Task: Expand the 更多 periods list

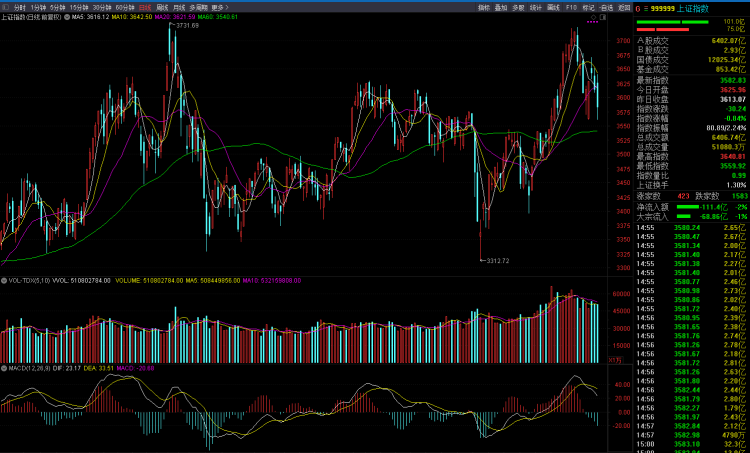Action: pos(219,7)
